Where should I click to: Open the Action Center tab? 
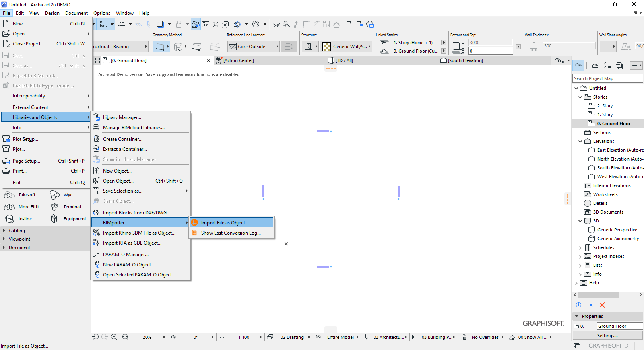[x=270, y=60]
